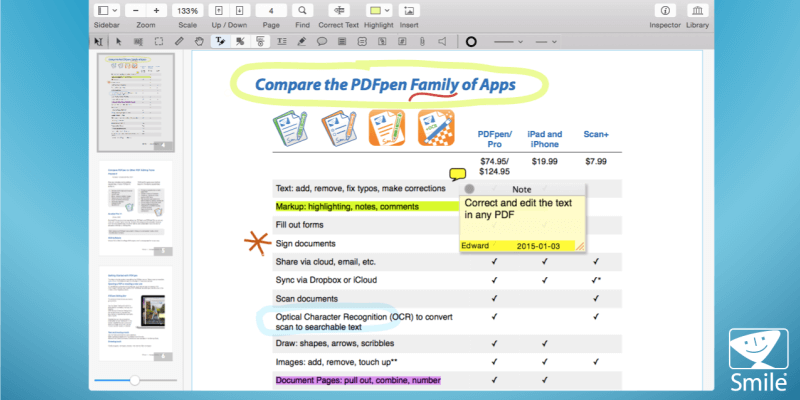Click the Insert image button
The height and width of the screenshot is (400, 800).
click(409, 10)
